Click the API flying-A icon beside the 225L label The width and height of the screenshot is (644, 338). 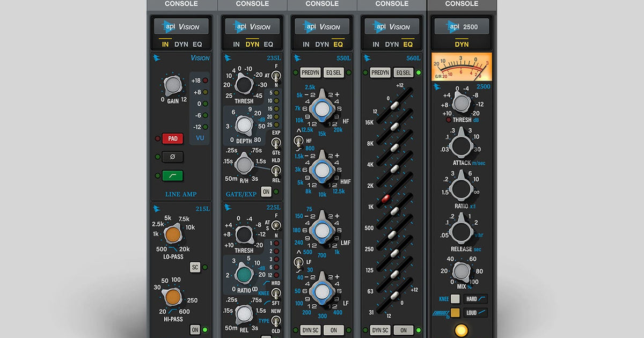[x=227, y=208]
